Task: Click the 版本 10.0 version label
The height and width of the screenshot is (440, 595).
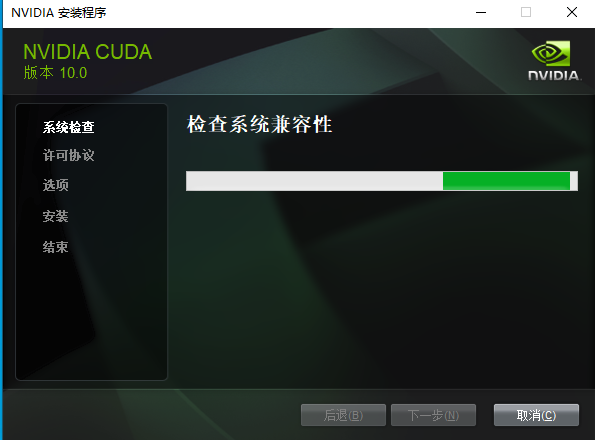Action: tap(55, 72)
